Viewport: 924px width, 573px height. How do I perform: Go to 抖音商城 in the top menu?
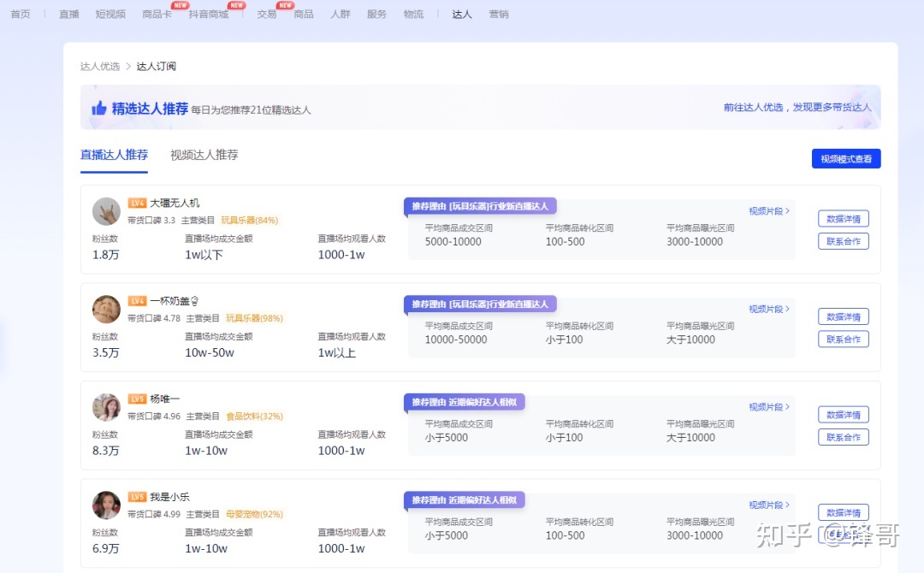pos(209,15)
